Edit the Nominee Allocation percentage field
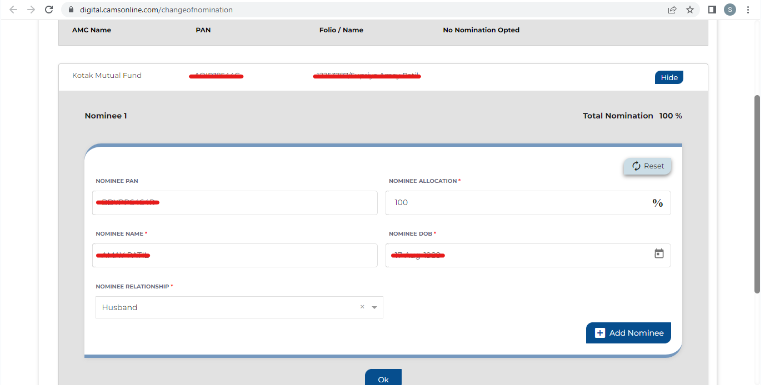Image resolution: width=761 pixels, height=385 pixels. pos(528,202)
